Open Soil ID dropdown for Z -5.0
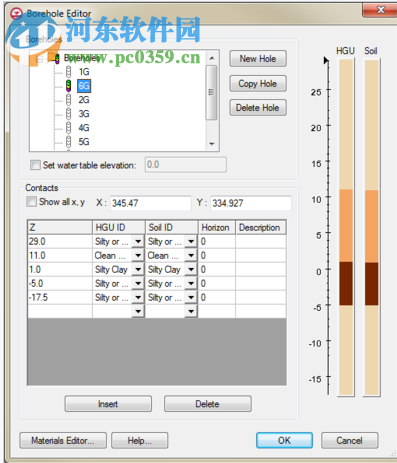This screenshot has height=463, width=397. (x=191, y=283)
